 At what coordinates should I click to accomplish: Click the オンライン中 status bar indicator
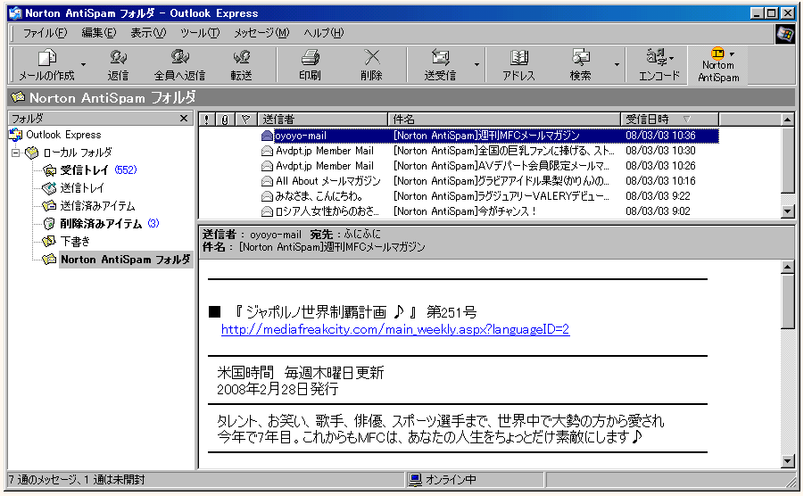(443, 480)
